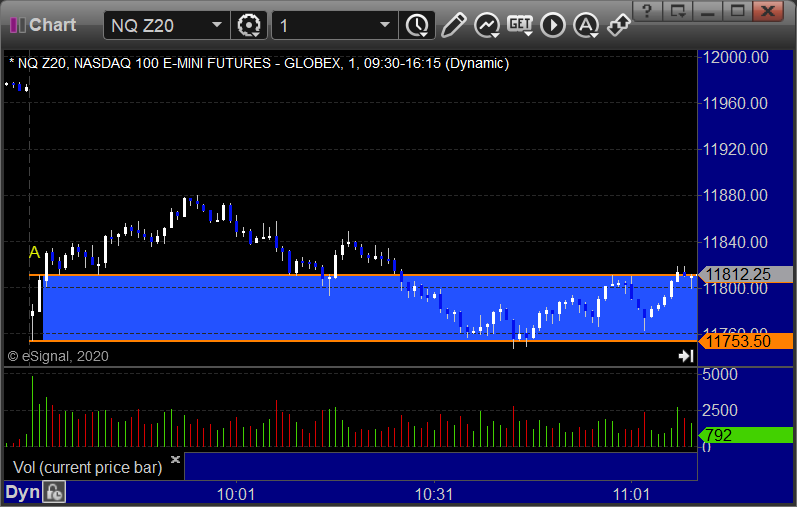Click the 11812.25 current price tag
Viewport: 797px width, 507px height.
click(x=745, y=275)
